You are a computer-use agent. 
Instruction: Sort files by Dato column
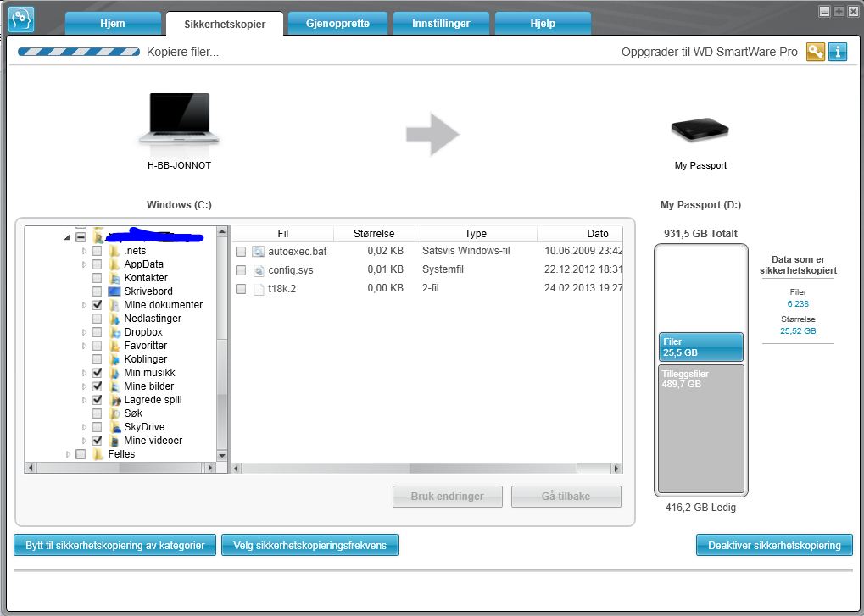pyautogui.click(x=580, y=233)
